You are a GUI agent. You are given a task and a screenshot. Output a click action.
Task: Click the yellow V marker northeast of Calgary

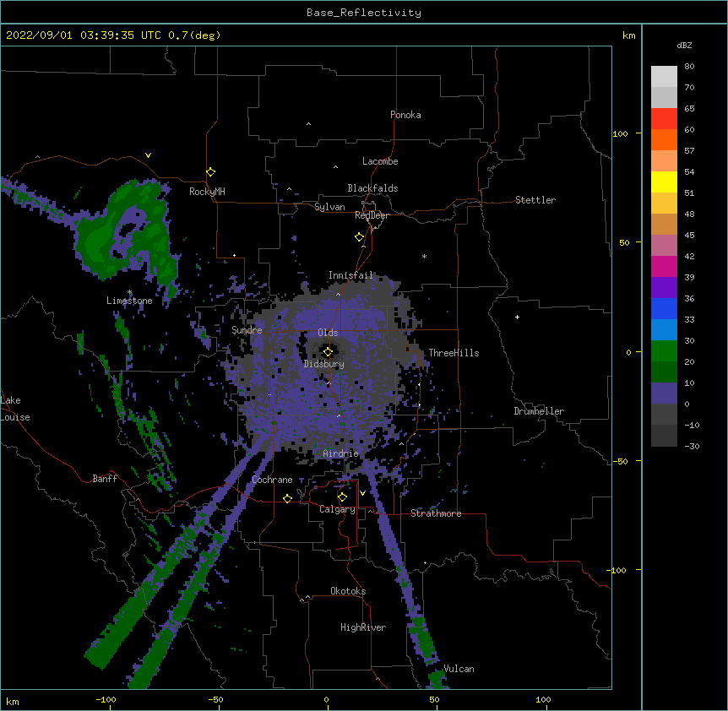coord(362,493)
